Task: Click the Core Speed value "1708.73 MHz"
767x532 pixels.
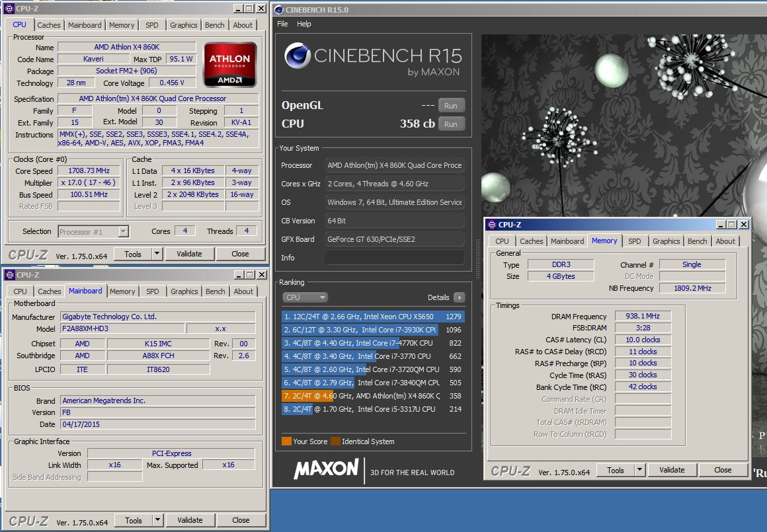Action: (89, 171)
